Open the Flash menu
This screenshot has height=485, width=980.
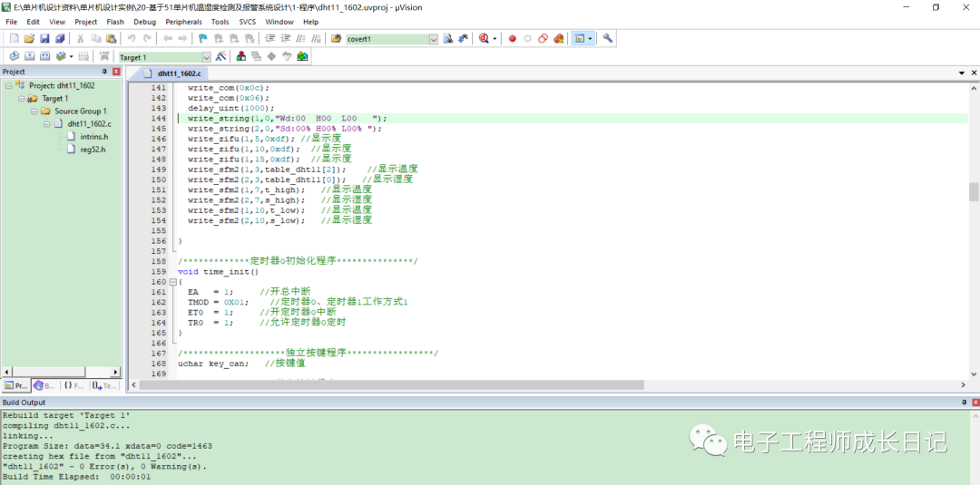[115, 21]
